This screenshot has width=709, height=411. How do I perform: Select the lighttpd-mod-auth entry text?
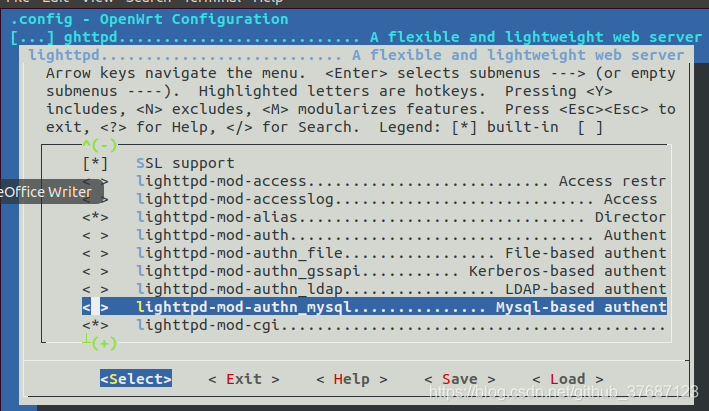click(x=213, y=236)
